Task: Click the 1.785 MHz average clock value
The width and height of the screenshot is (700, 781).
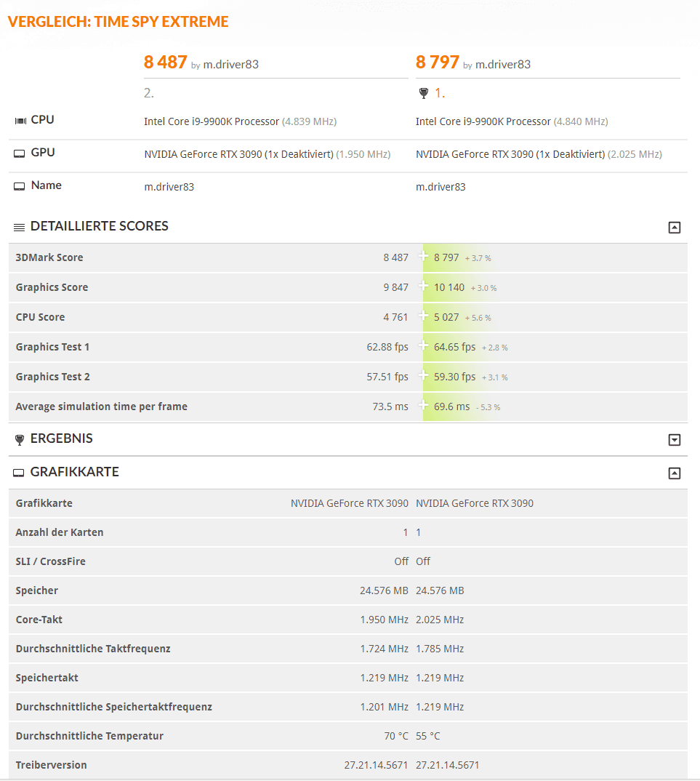Action: (440, 649)
